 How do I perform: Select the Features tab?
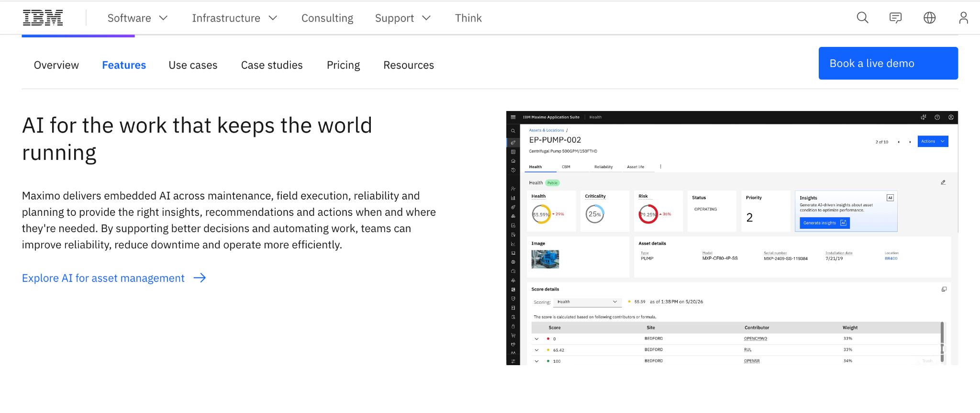point(124,65)
